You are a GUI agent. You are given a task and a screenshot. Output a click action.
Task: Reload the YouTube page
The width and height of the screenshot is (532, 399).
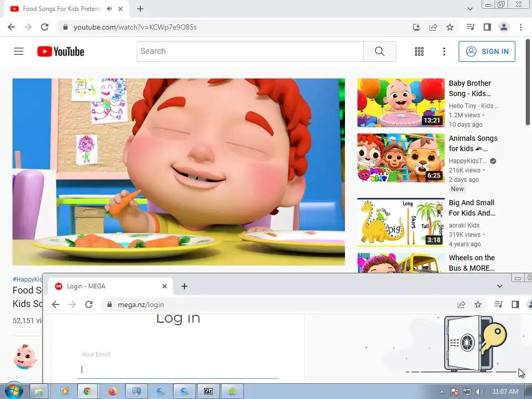click(45, 27)
